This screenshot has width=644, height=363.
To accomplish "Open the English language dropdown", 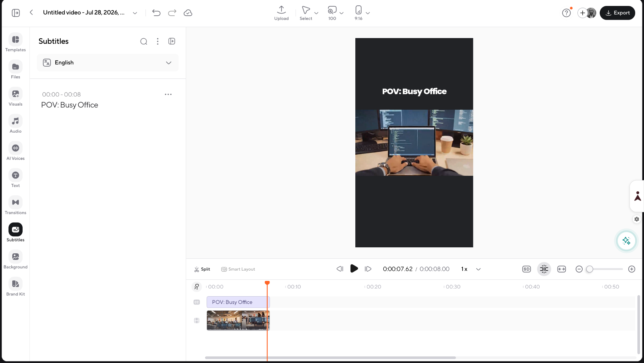I will [108, 63].
